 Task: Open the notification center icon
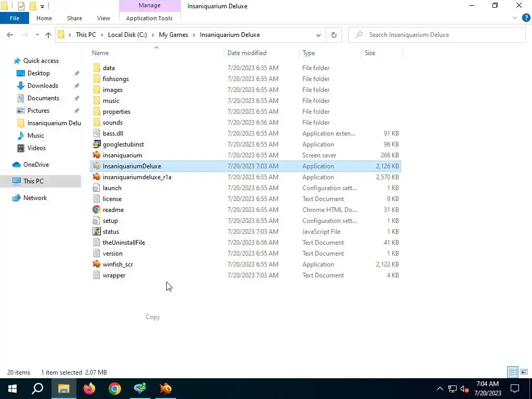coord(515,389)
